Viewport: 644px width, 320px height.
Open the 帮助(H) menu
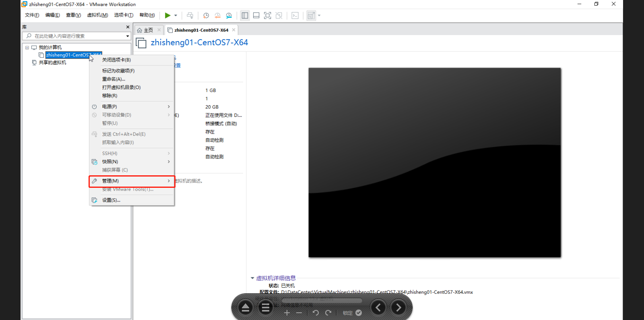pos(147,15)
